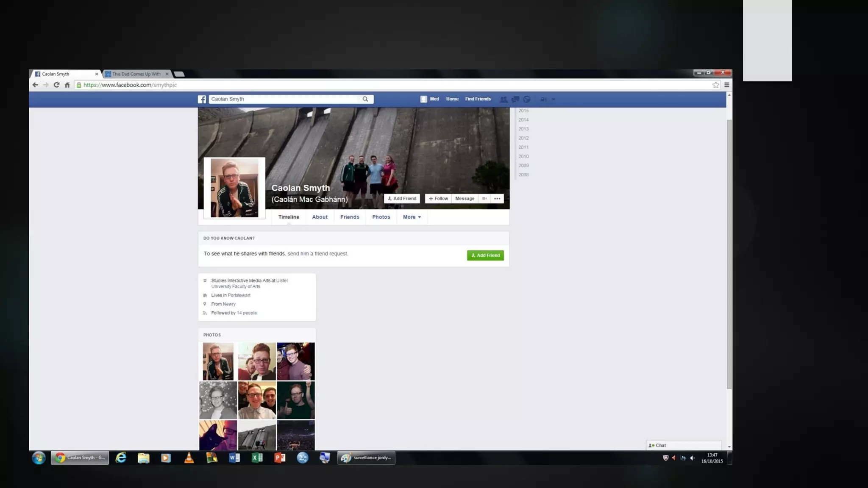Open the 14 people followers link
The image size is (868, 488).
(x=247, y=313)
